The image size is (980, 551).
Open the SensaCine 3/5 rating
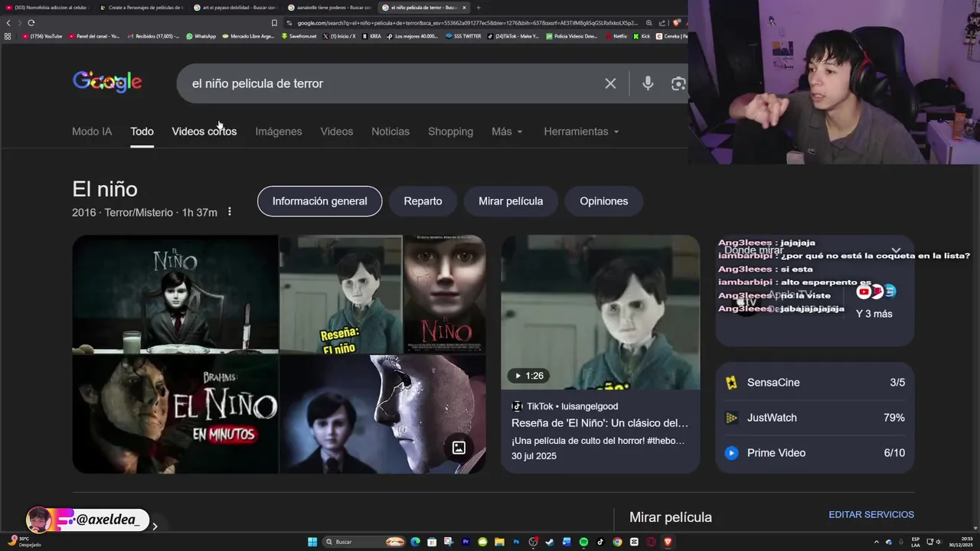(815, 383)
